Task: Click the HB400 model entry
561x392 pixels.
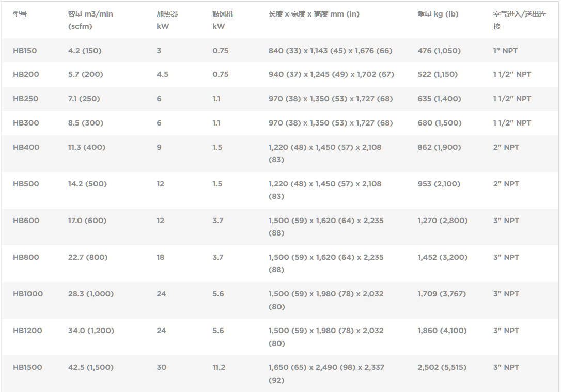Action: (x=26, y=147)
